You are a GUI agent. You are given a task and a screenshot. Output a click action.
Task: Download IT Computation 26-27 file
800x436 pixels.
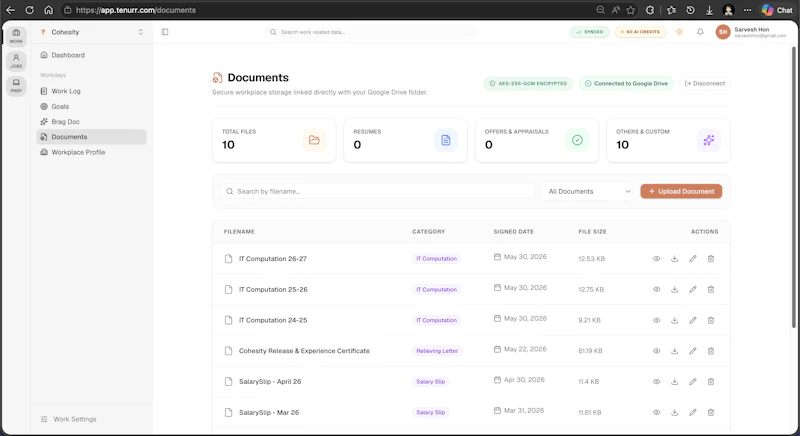[674, 259]
